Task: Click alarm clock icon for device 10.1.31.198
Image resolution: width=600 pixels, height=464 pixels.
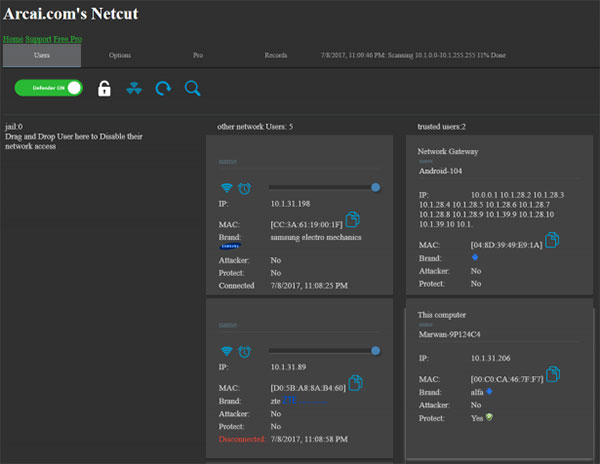Action: pos(245,188)
